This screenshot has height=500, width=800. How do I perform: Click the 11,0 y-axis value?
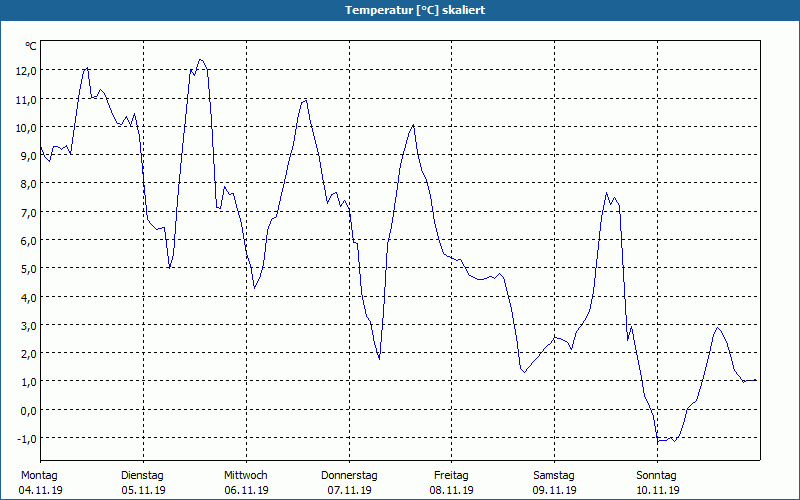(x=26, y=100)
